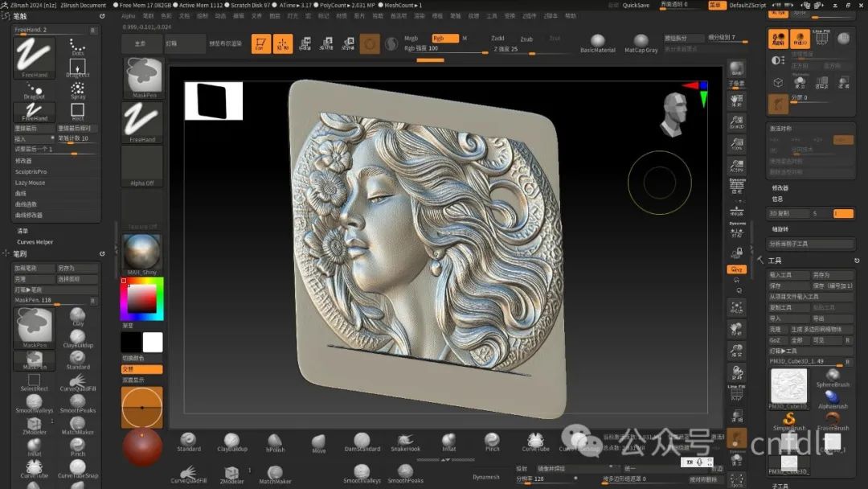Viewport: 868px width, 489px height.
Task: Pick a hue in the color picker
Action: [141, 299]
